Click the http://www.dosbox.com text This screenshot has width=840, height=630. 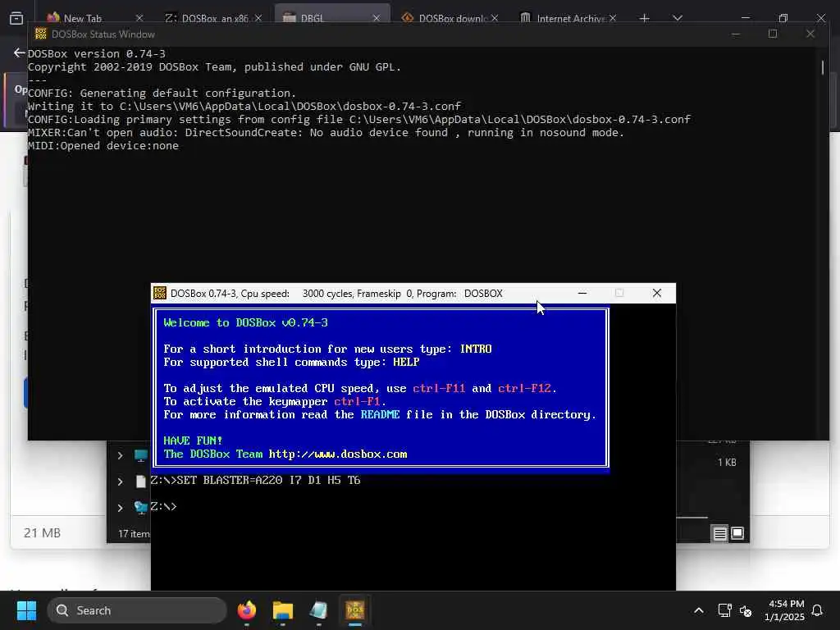click(337, 454)
